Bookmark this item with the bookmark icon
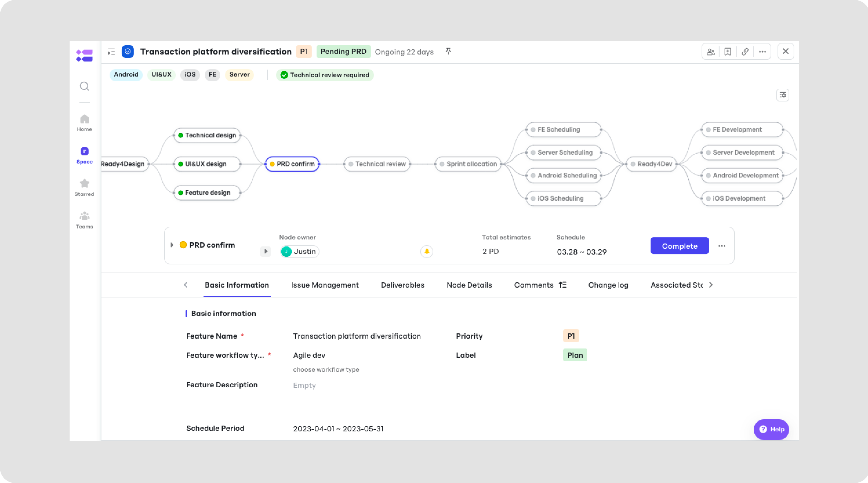Screen dimensions: 868x483 click(728, 52)
